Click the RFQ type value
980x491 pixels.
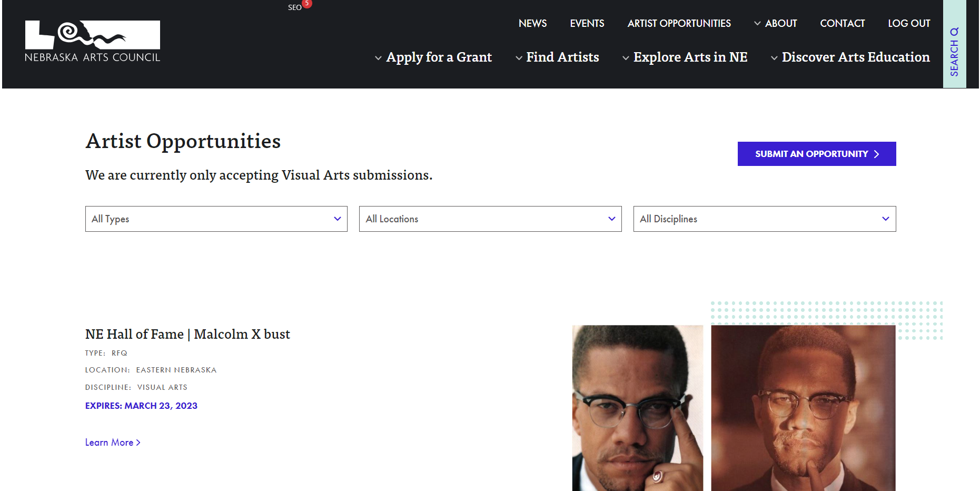pyautogui.click(x=120, y=353)
